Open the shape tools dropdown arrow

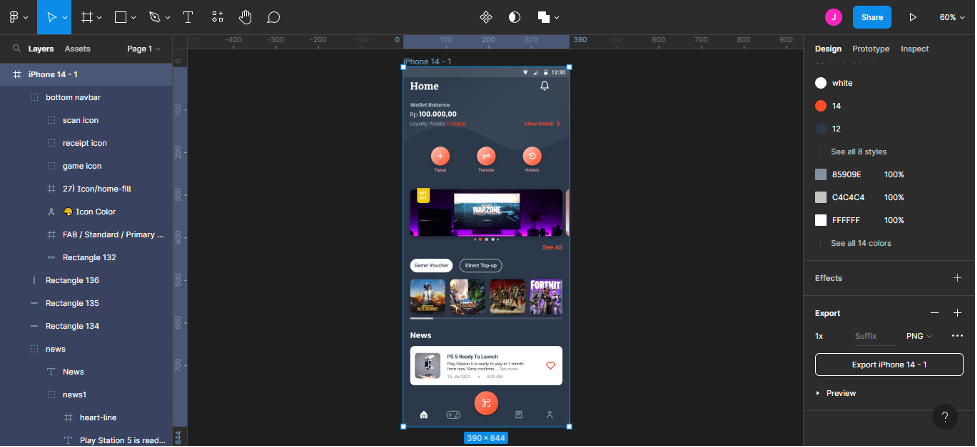(133, 18)
